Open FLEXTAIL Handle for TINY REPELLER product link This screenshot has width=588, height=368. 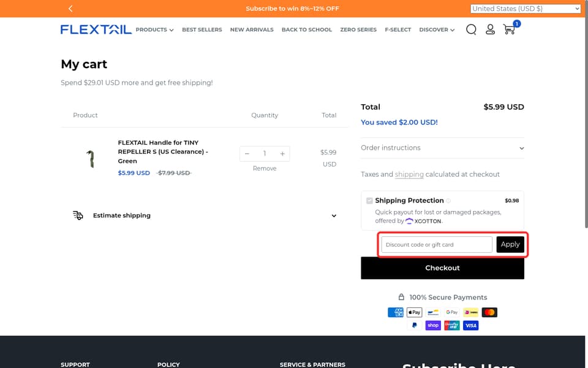pos(163,151)
